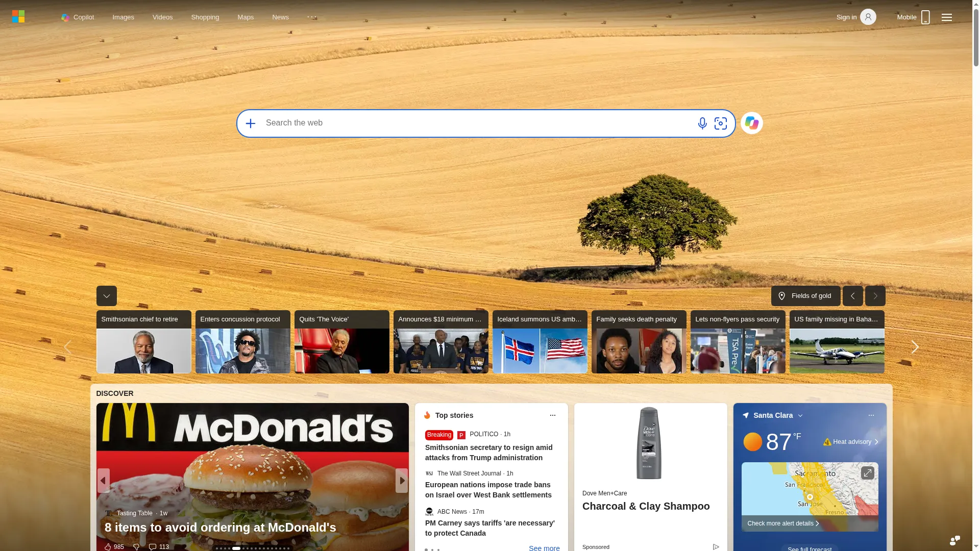Click the 87°F temperature reading

(x=783, y=442)
